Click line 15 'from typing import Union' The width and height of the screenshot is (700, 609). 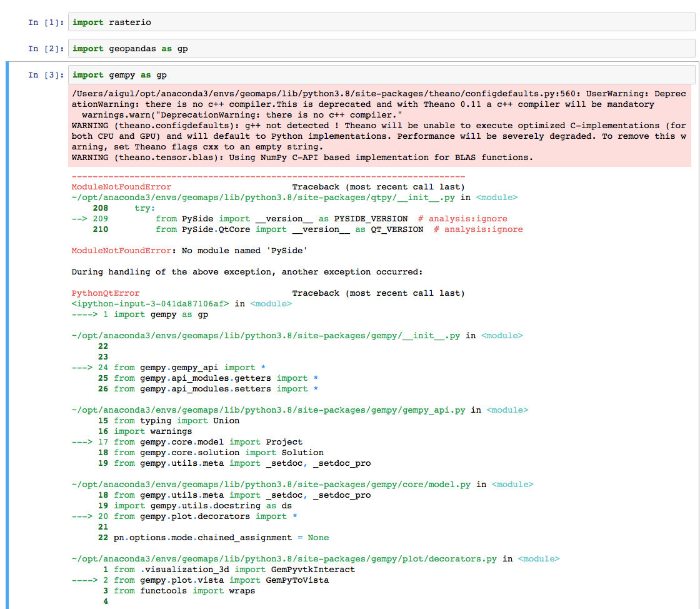click(x=169, y=421)
